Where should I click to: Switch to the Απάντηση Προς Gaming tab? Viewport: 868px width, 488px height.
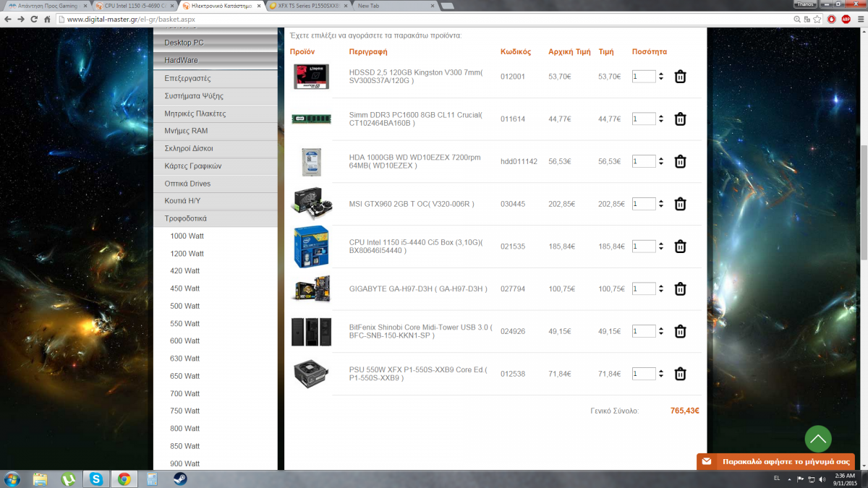pos(48,6)
